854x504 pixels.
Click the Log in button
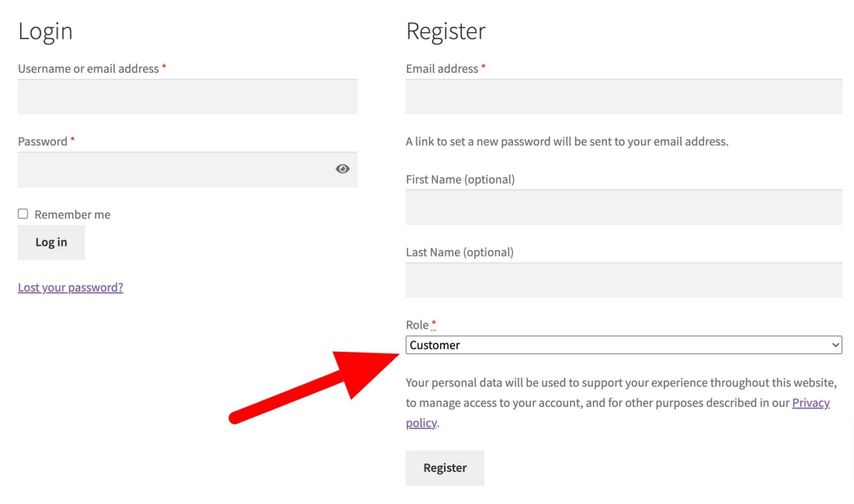(51, 242)
